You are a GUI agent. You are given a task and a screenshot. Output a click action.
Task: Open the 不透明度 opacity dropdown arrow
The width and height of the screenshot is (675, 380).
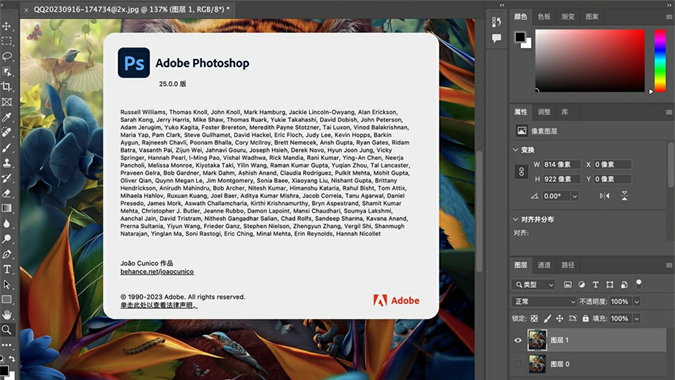tap(637, 302)
